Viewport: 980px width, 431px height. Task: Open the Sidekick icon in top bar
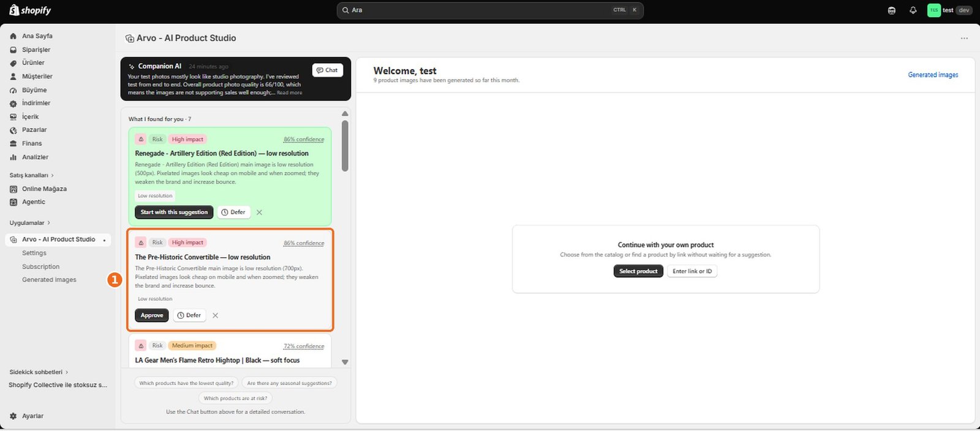point(892,10)
